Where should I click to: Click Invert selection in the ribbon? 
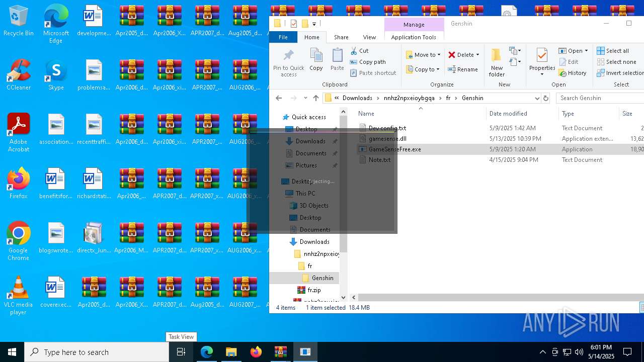click(620, 73)
